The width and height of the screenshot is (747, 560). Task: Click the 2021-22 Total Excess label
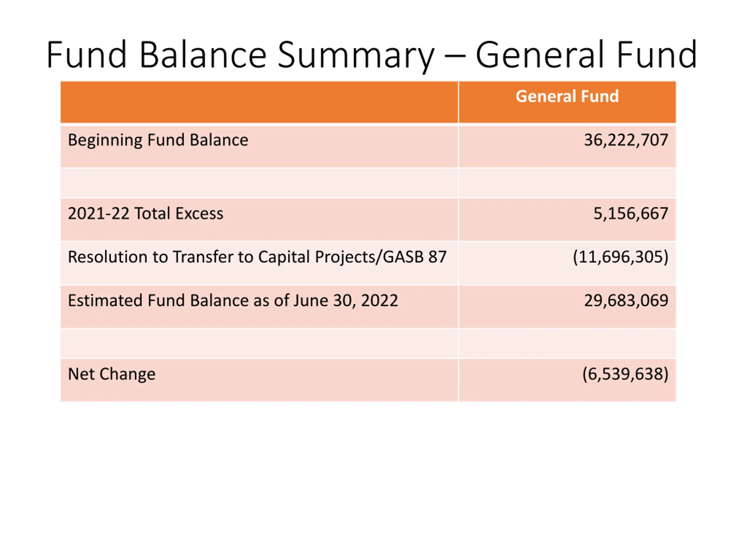tap(146, 213)
